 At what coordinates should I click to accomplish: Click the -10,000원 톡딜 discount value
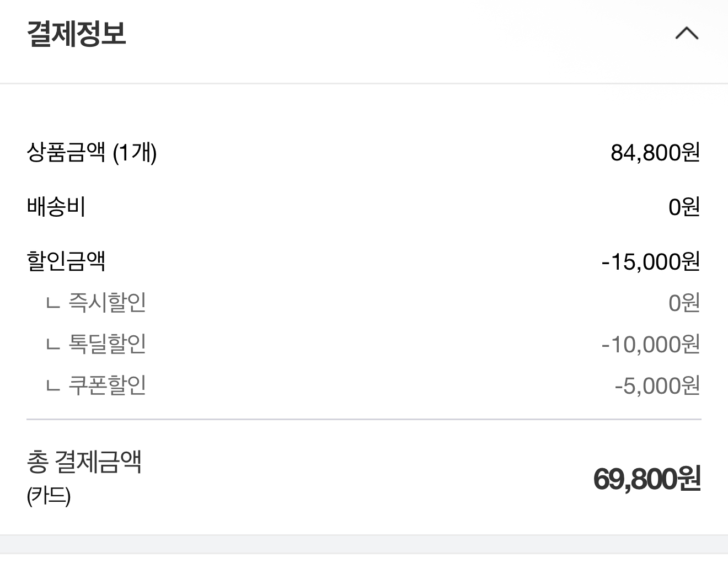[651, 344]
